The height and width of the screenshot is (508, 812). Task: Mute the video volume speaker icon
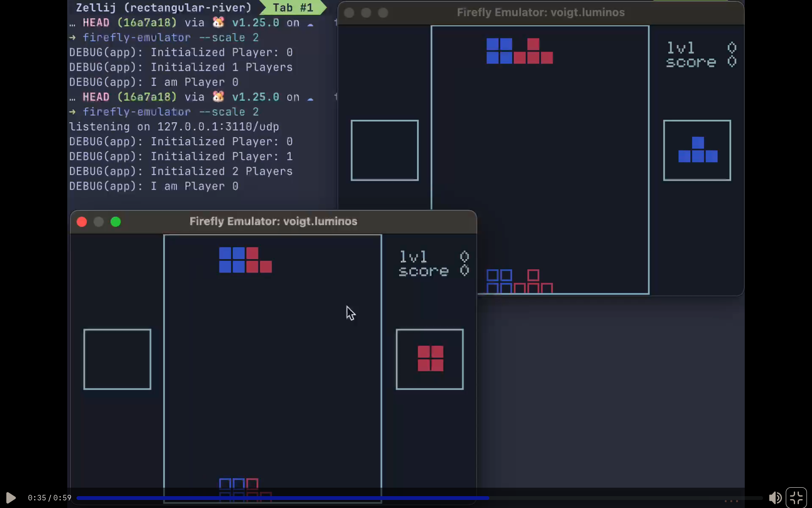coord(775,497)
